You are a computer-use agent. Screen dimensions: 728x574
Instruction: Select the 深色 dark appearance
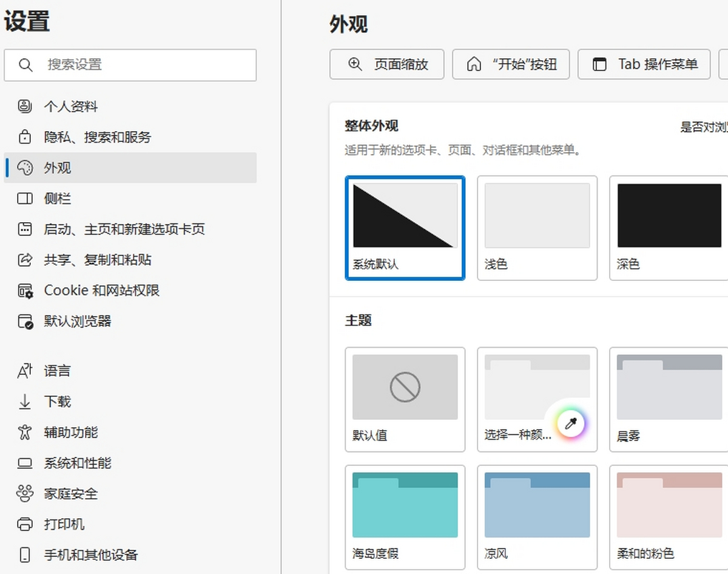click(669, 228)
